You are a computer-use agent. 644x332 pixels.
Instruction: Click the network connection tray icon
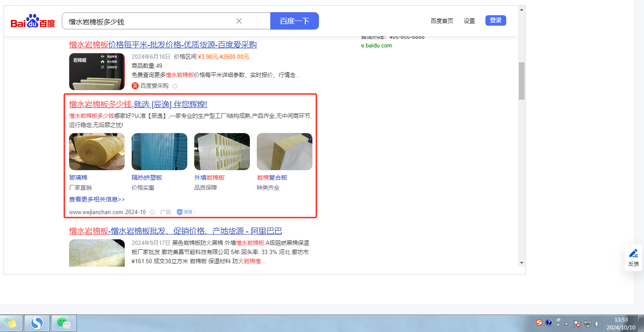pos(588,323)
